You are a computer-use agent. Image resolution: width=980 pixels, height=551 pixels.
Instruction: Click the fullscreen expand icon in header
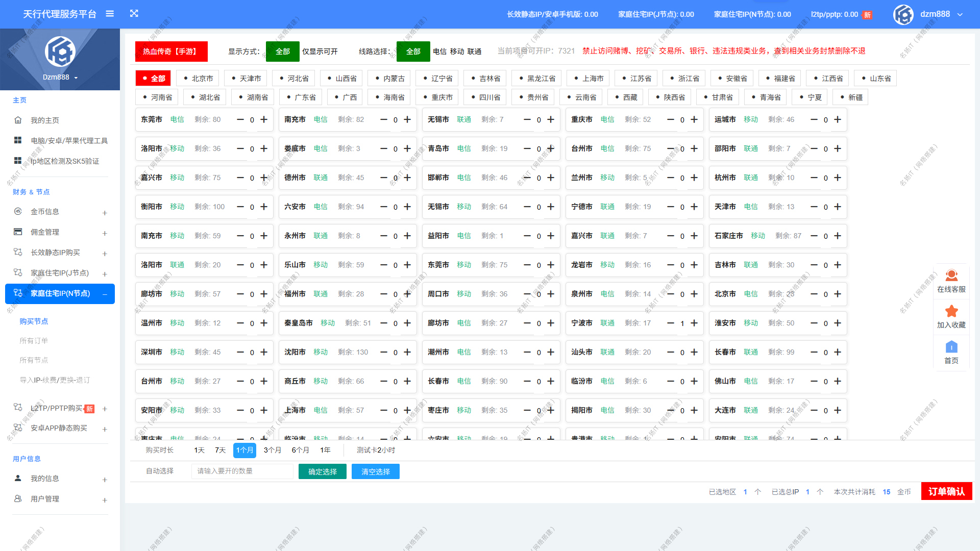134,14
